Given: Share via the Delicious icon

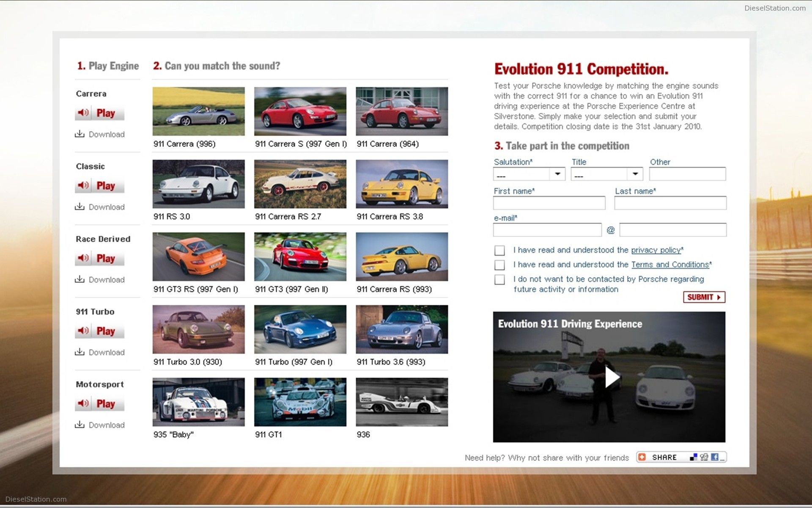Looking at the screenshot, I should point(693,457).
